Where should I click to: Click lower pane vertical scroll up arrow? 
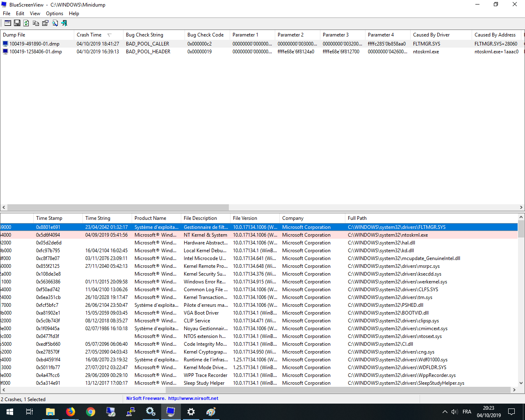coord(521,217)
